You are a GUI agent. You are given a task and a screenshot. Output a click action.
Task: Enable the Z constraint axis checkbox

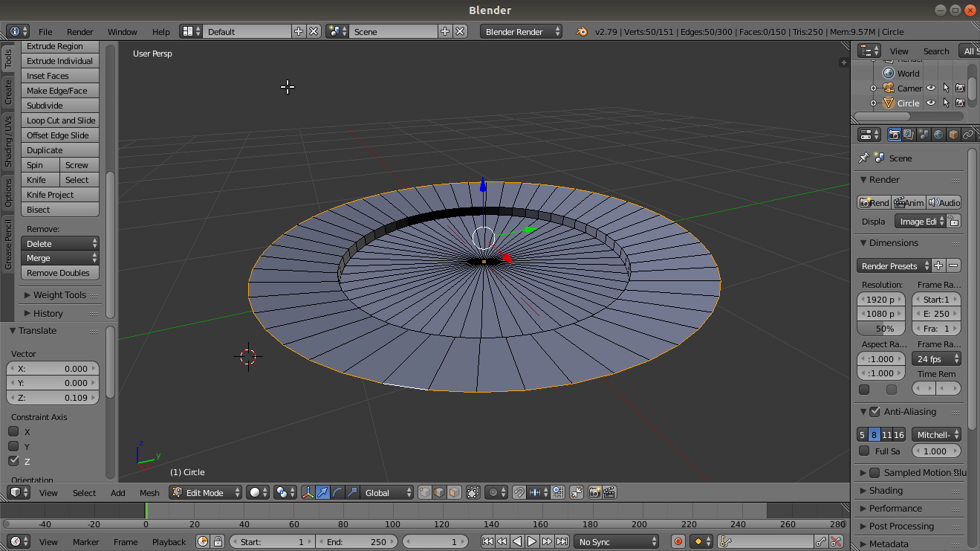point(13,461)
